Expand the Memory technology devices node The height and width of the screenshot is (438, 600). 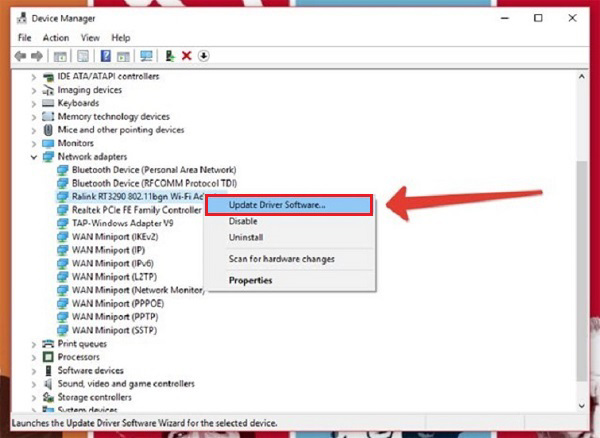click(x=34, y=117)
